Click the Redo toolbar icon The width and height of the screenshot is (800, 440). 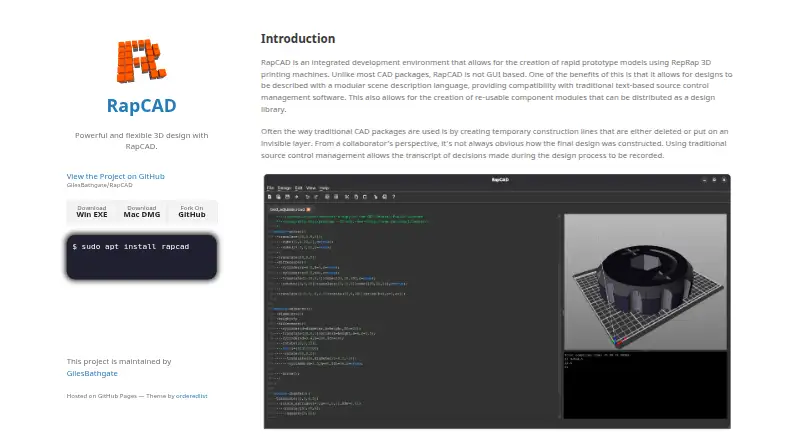(316, 197)
